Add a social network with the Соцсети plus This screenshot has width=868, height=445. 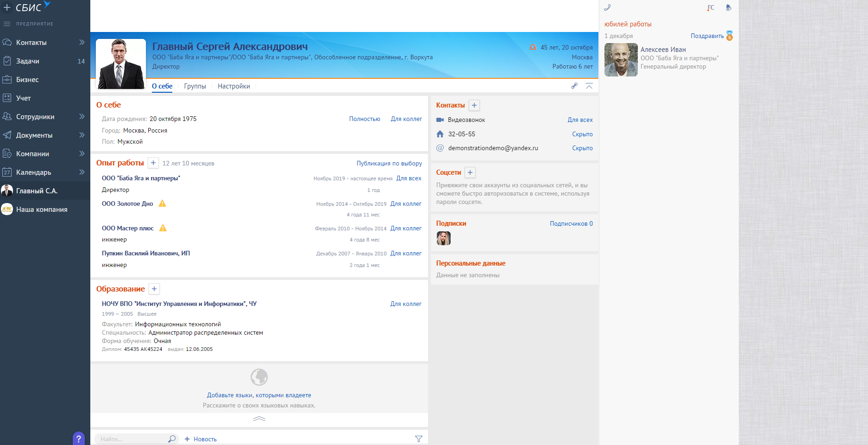click(x=470, y=172)
